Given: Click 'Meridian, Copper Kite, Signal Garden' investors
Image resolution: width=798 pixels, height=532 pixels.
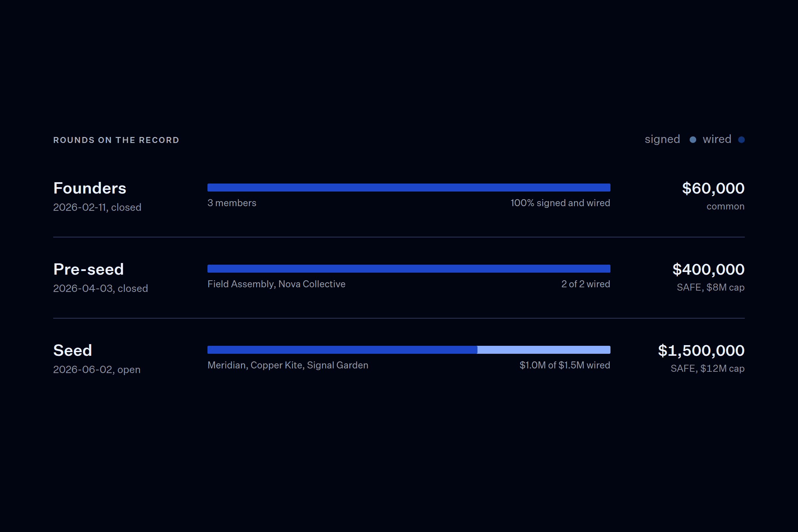Looking at the screenshot, I should coord(288,365).
